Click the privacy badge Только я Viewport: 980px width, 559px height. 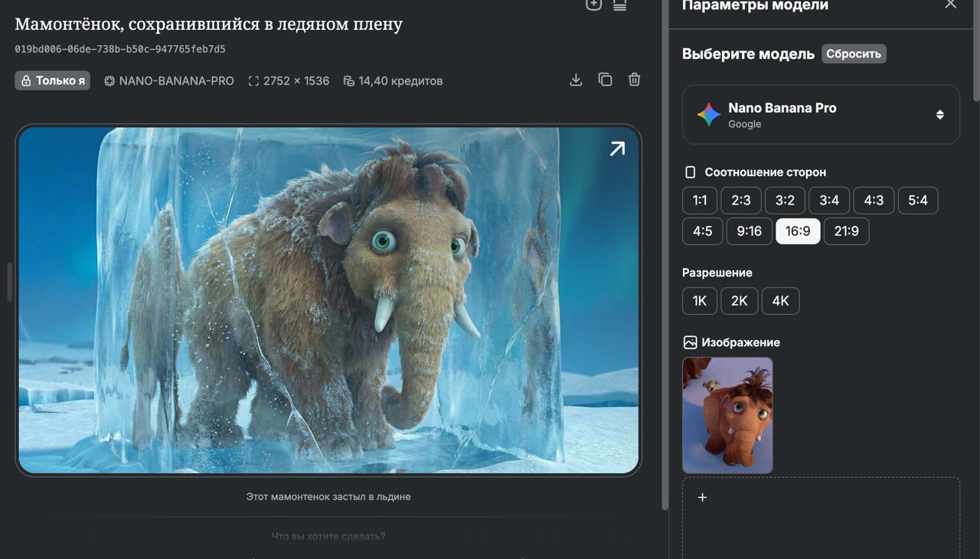pos(52,80)
